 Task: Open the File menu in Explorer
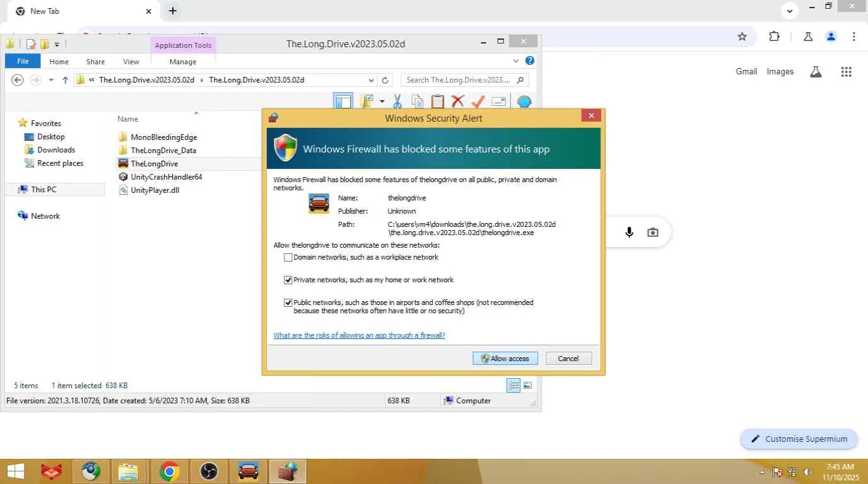pyautogui.click(x=23, y=62)
